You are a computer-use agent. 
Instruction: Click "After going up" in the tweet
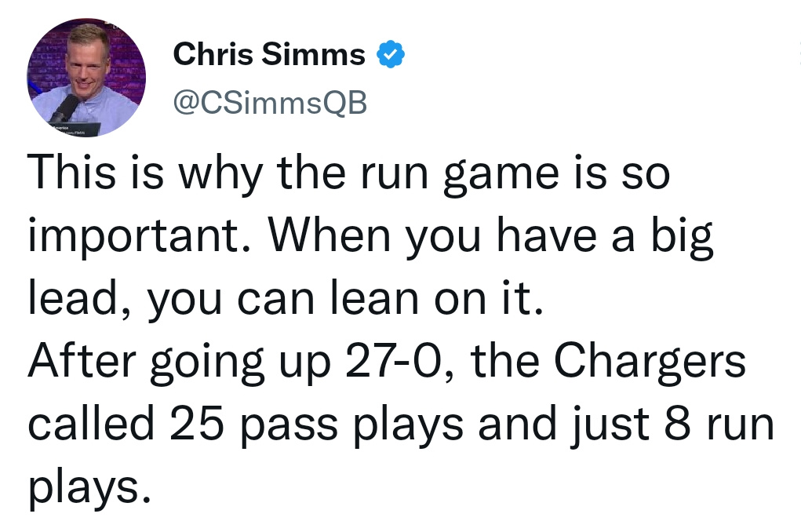[180, 362]
